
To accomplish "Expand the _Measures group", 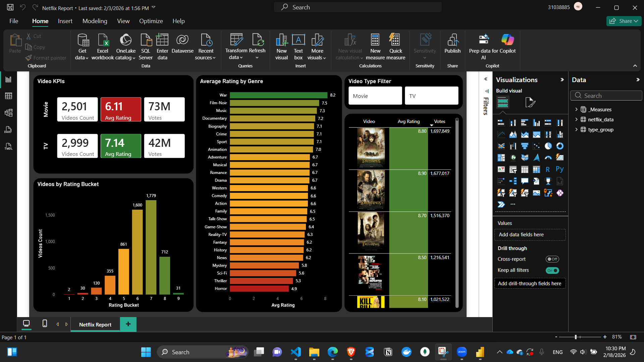I will tap(577, 109).
